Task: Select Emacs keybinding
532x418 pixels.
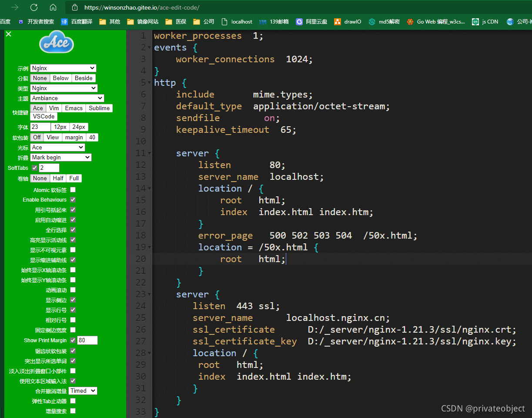Action: [x=74, y=108]
